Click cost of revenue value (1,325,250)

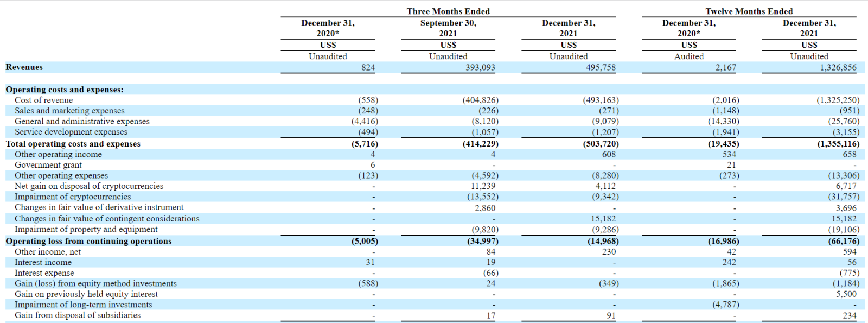tap(838, 100)
